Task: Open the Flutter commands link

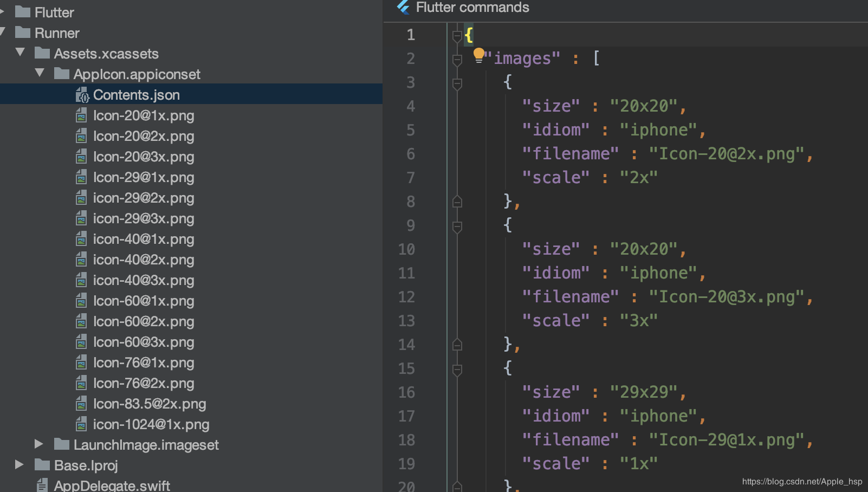Action: click(x=472, y=7)
